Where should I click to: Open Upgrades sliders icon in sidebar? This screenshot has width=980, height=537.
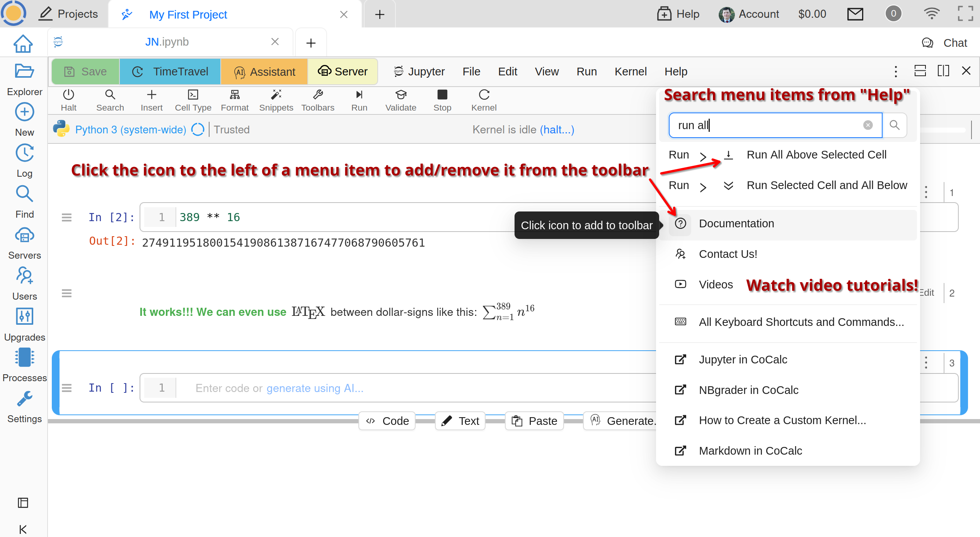coord(24,317)
